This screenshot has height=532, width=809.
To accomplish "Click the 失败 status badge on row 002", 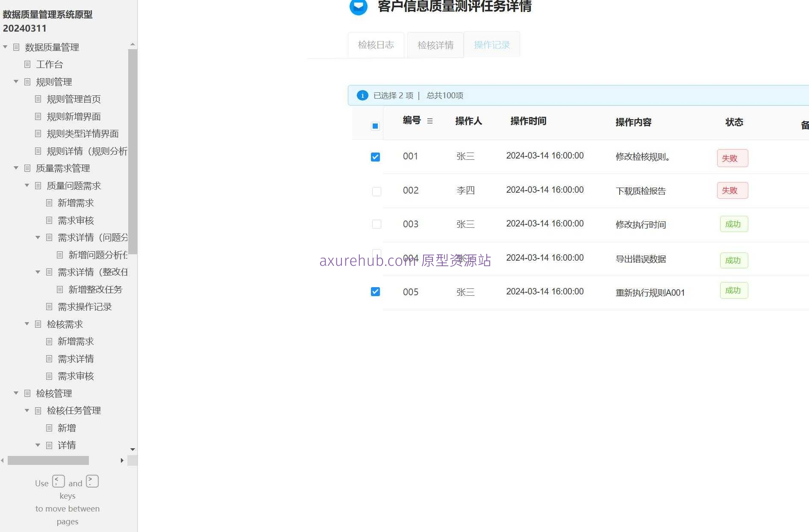I will coord(732,190).
